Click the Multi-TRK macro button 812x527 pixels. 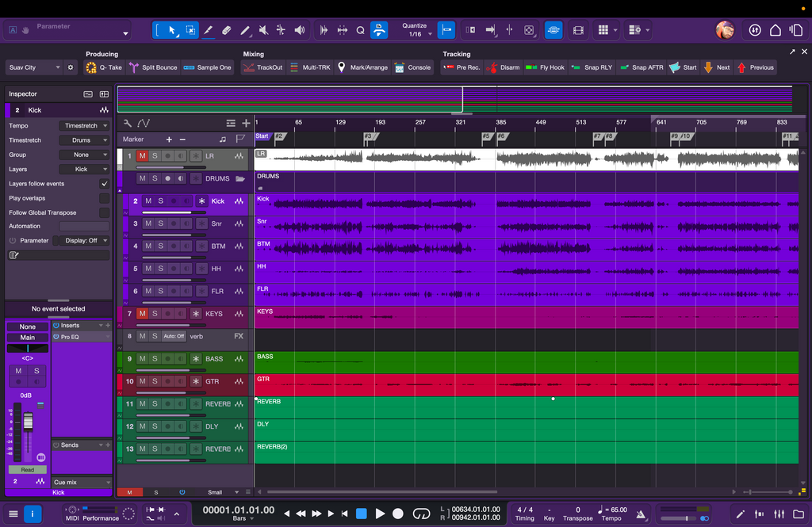pyautogui.click(x=311, y=67)
